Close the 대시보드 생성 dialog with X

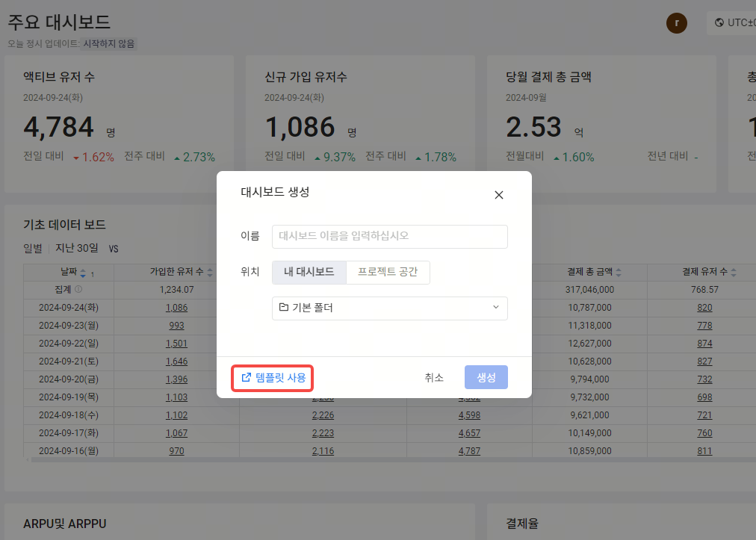pos(498,195)
